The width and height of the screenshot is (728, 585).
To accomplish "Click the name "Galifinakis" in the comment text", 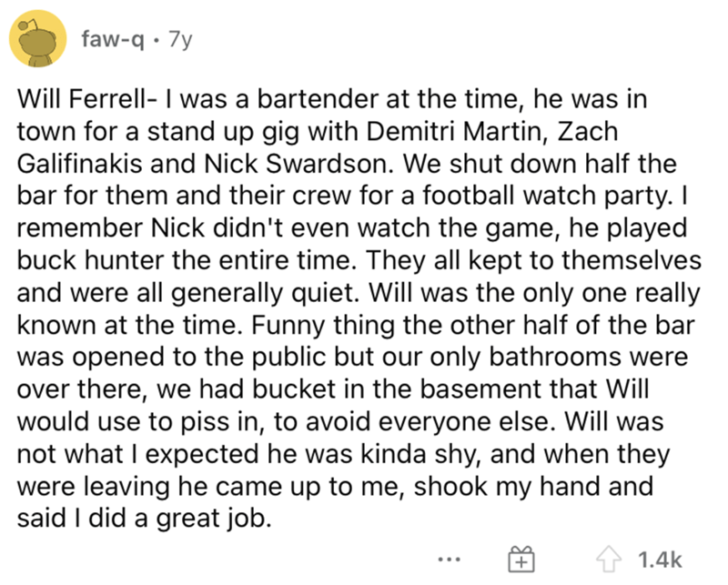I will [x=79, y=164].
